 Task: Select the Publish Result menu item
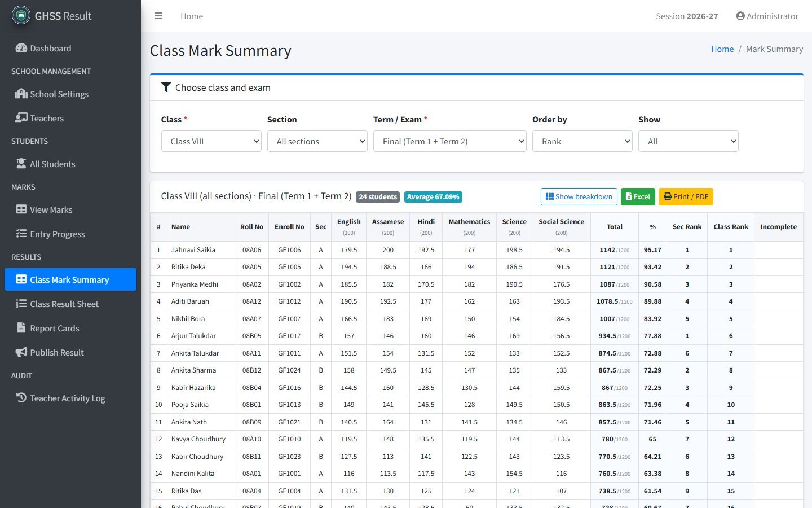click(70, 352)
